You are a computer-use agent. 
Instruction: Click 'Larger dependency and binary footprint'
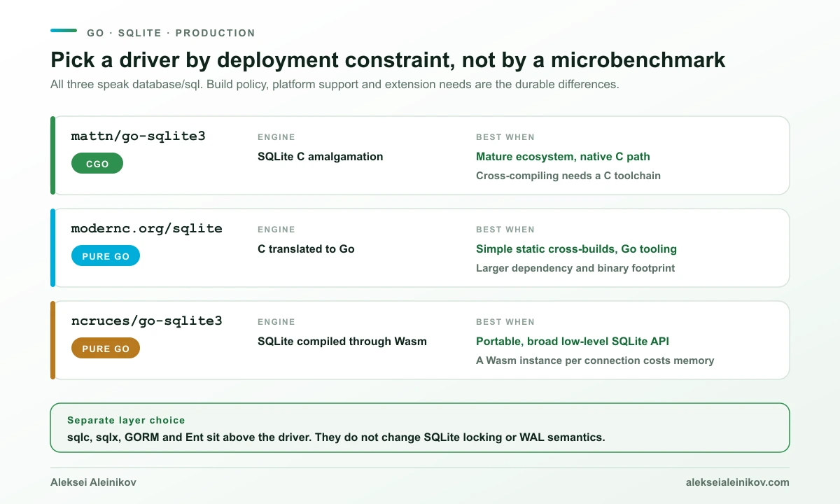[575, 268]
